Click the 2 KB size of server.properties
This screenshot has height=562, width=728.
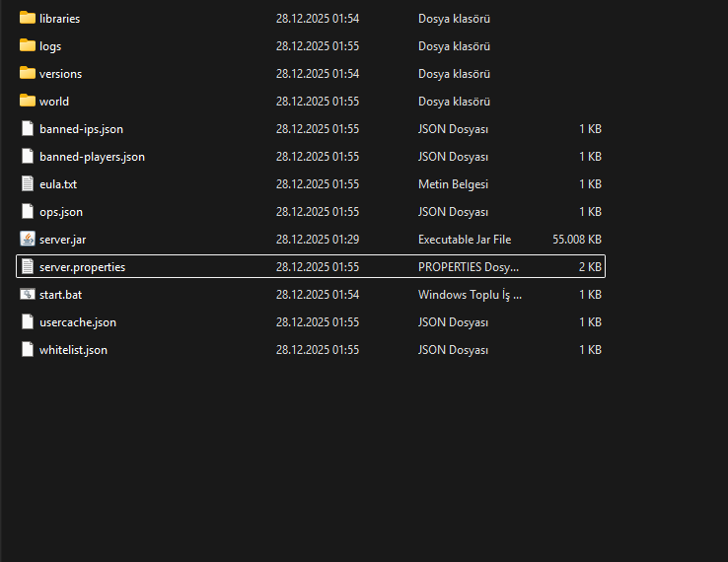(x=590, y=267)
